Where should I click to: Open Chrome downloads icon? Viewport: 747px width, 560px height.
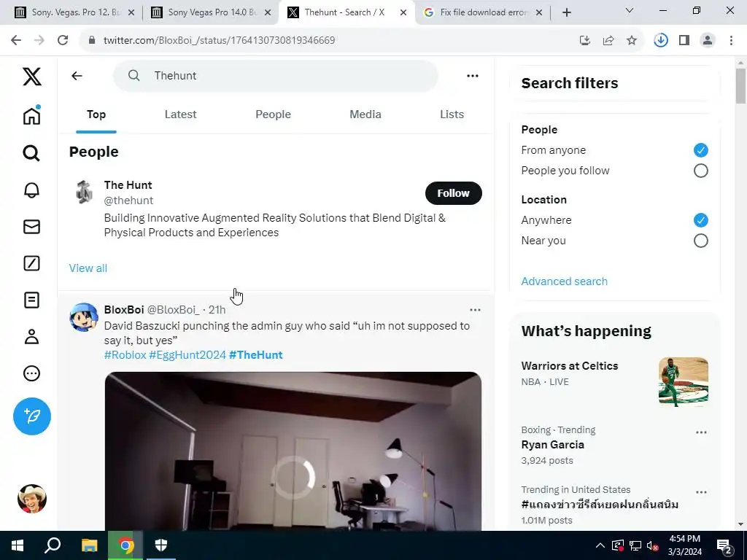pos(661,41)
